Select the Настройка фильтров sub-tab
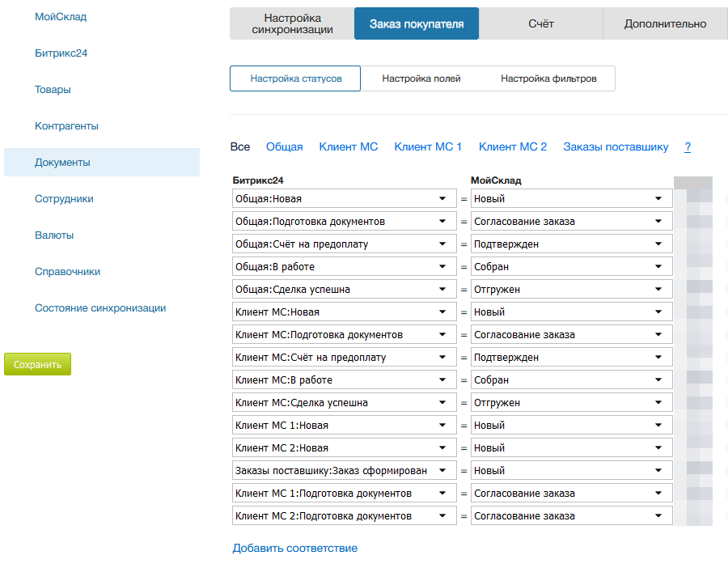 (x=548, y=78)
